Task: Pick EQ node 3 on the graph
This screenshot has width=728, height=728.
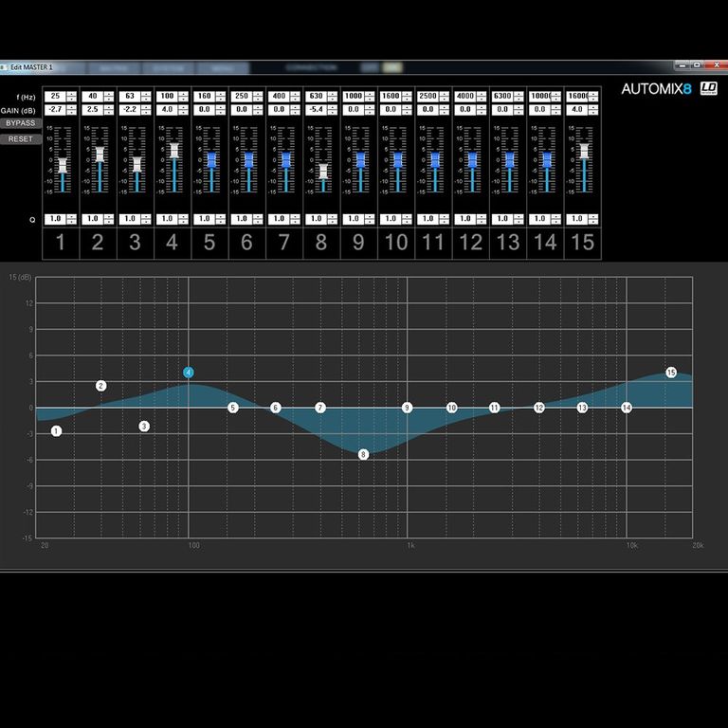Action: [144, 427]
